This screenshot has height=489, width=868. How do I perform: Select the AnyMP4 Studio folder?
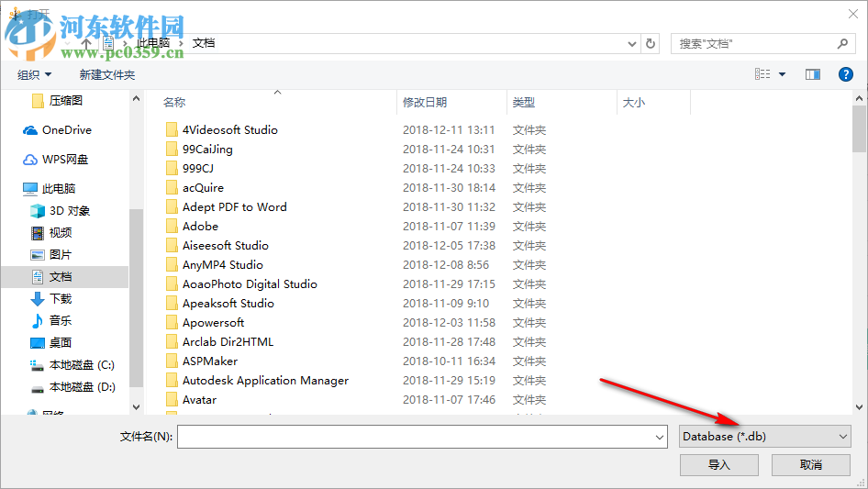point(223,265)
